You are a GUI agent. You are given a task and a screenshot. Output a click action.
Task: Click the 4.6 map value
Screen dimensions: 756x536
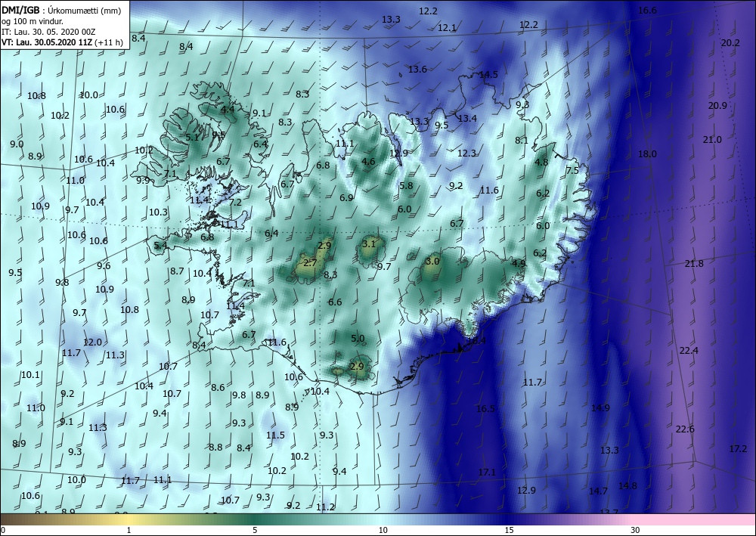[368, 162]
